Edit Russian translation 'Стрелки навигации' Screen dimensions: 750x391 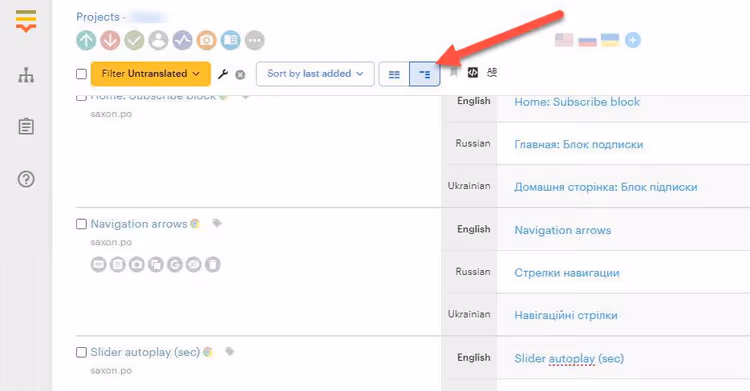tap(567, 273)
